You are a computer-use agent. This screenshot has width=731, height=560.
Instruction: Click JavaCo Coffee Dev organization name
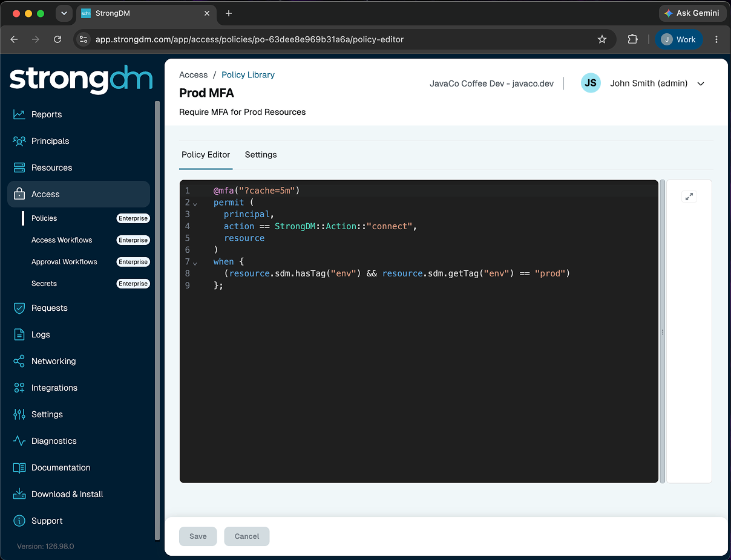[491, 83]
